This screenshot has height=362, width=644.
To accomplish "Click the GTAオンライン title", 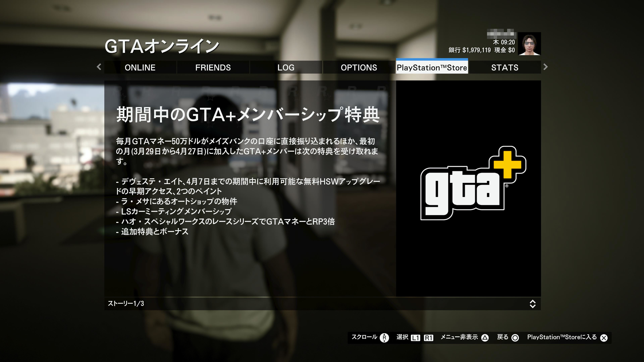I will (x=162, y=46).
